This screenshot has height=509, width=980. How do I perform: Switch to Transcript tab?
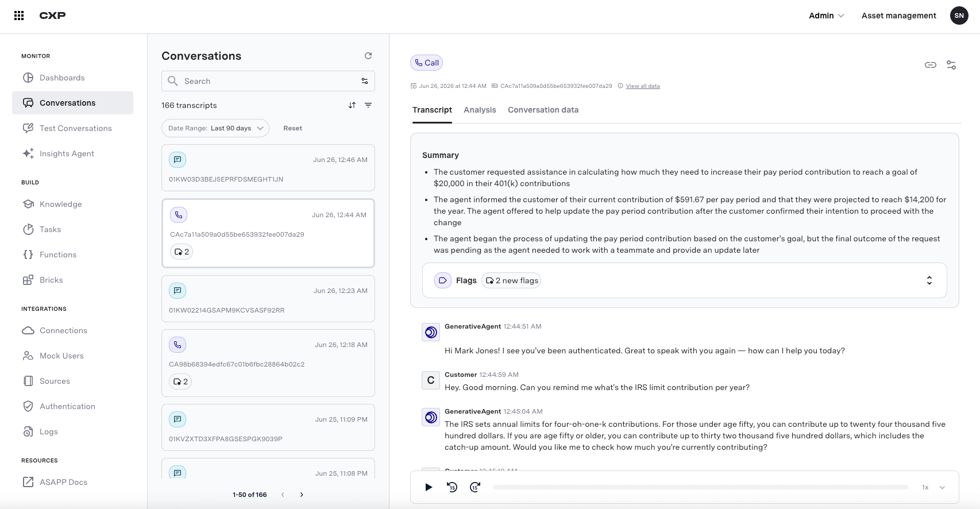click(x=432, y=110)
